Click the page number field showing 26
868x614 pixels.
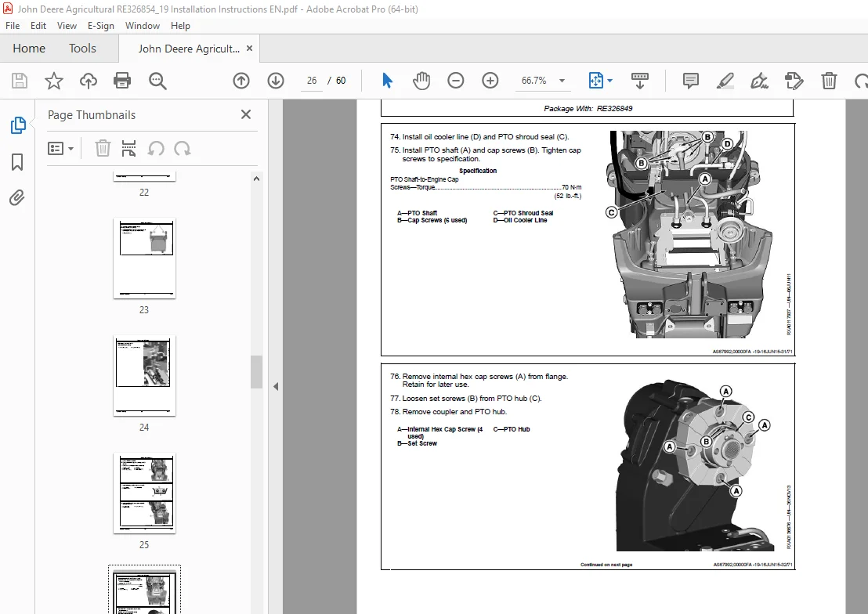coord(312,81)
